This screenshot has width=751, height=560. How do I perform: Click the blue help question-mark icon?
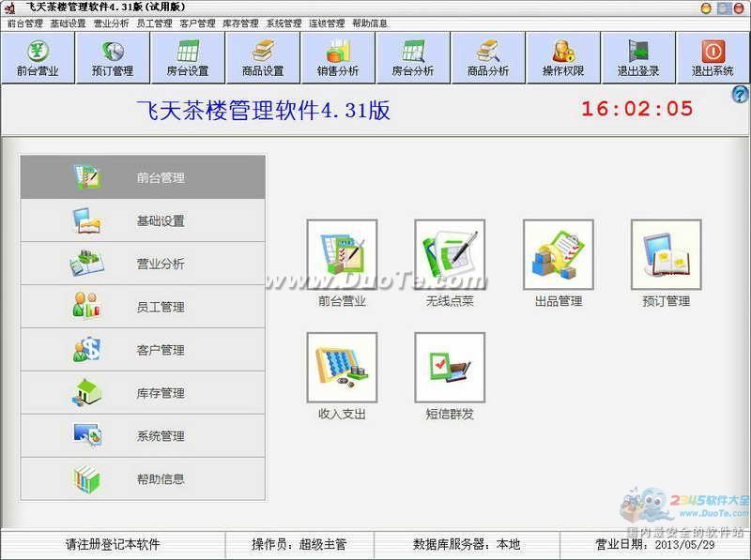click(741, 95)
